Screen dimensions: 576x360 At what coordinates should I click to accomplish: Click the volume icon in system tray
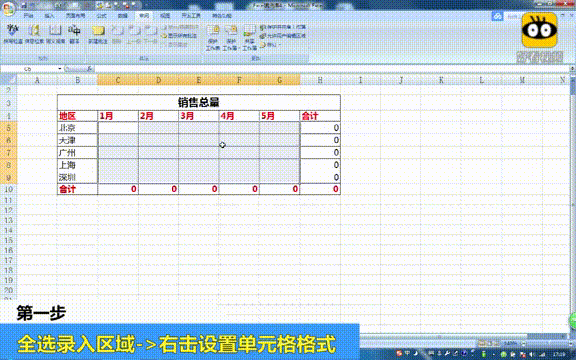[x=532, y=354]
